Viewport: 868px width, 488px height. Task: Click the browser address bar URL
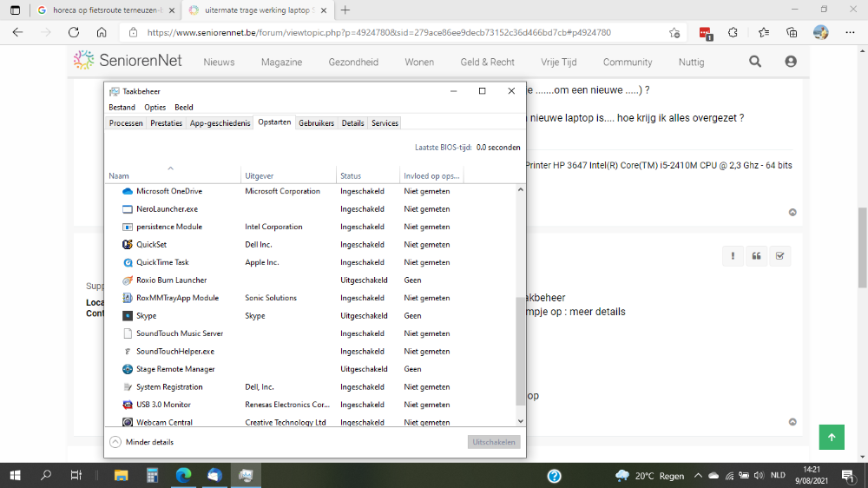(378, 32)
